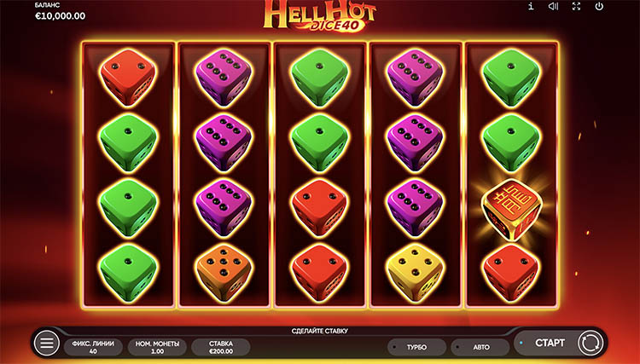Open the ФИКС. ЛИНИИ 40 lines panel
The image size is (640, 364).
pyautogui.click(x=93, y=347)
